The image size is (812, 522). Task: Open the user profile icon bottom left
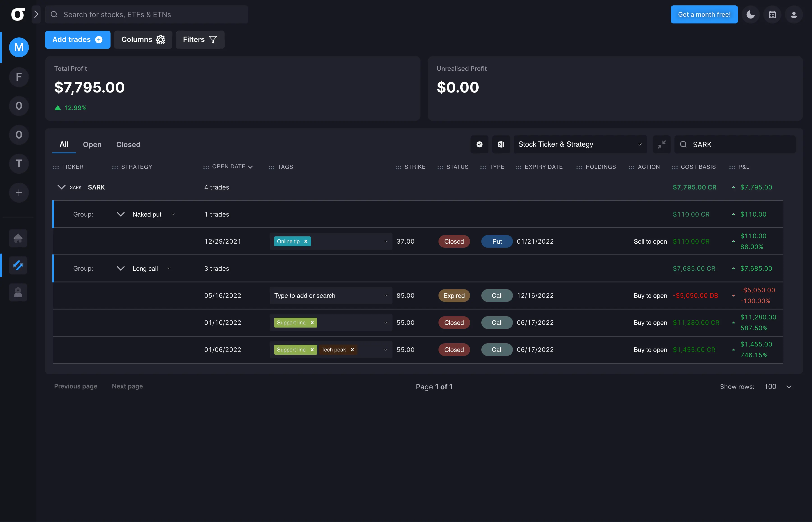coord(18,292)
